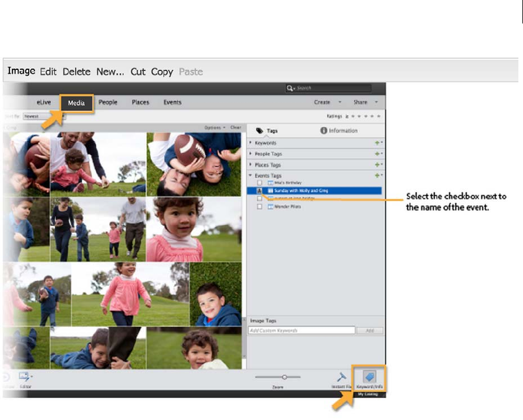Switch to the Tags panel tab
This screenshot has height=420, width=523.
267,131
